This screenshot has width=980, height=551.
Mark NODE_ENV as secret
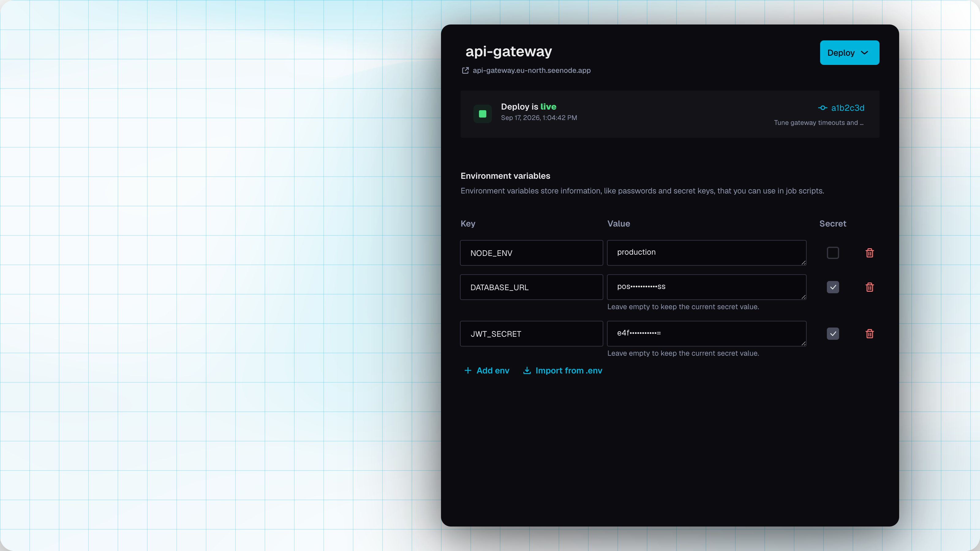point(833,253)
